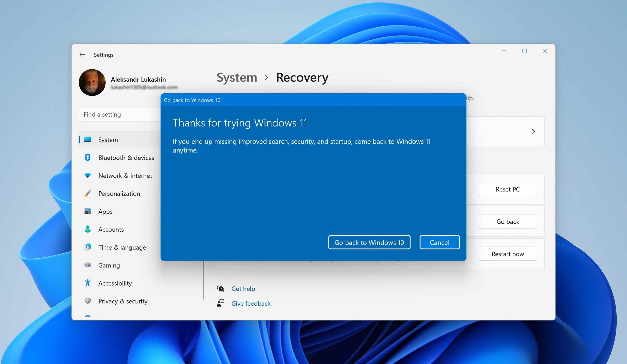627x364 pixels.
Task: Select the System icon in sidebar
Action: pos(88,139)
